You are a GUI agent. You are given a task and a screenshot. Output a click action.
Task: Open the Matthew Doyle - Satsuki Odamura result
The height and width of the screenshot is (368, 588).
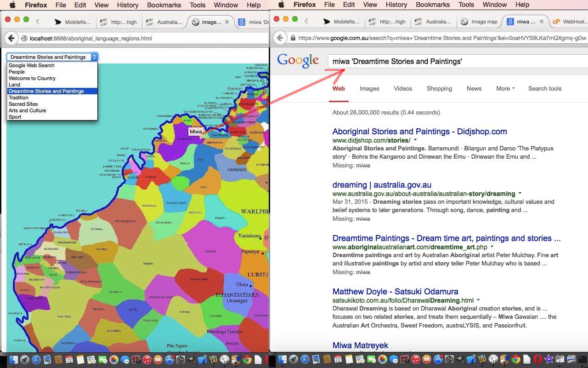pyautogui.click(x=396, y=292)
